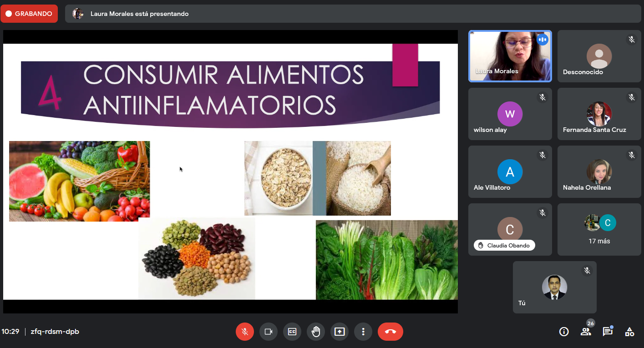
Task: Click muted mic icon on Fernanda Santa Cruz tile
Action: (x=632, y=97)
